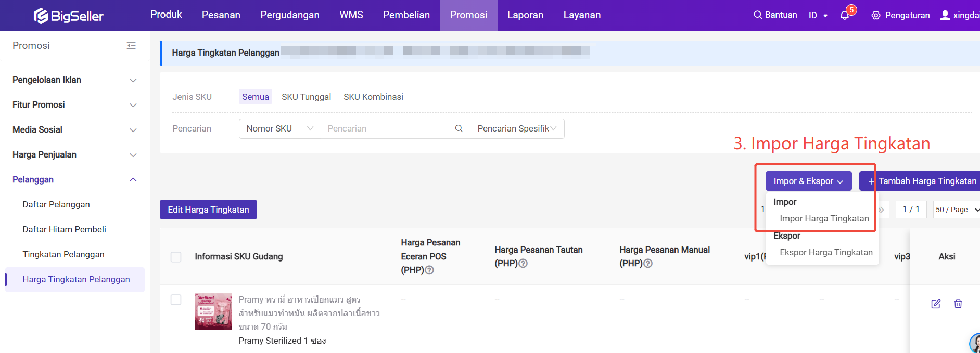Click help icon beside Harga Pesanan Manual

(x=648, y=264)
